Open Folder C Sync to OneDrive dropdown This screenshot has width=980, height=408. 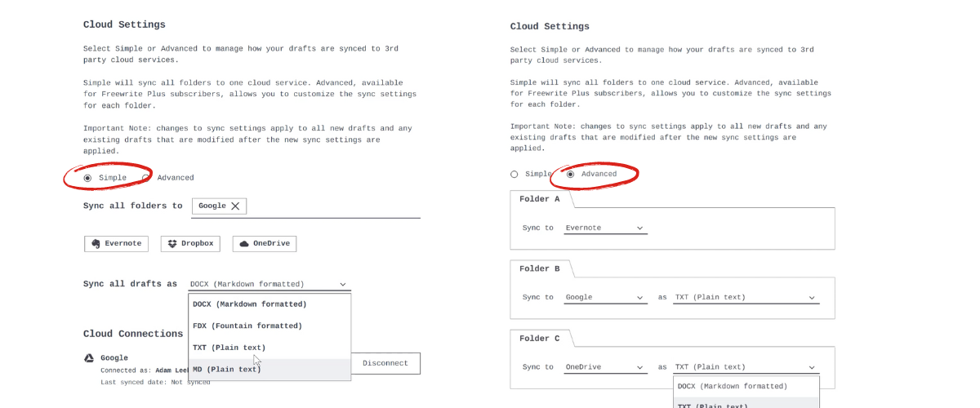(605, 367)
